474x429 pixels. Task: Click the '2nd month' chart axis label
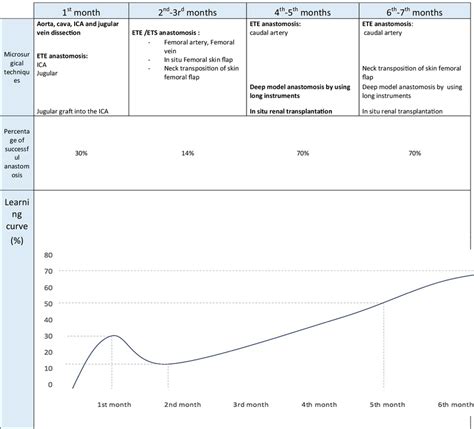183,405
